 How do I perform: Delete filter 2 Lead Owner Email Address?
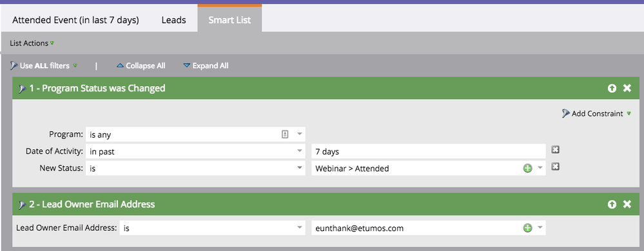[627, 204]
